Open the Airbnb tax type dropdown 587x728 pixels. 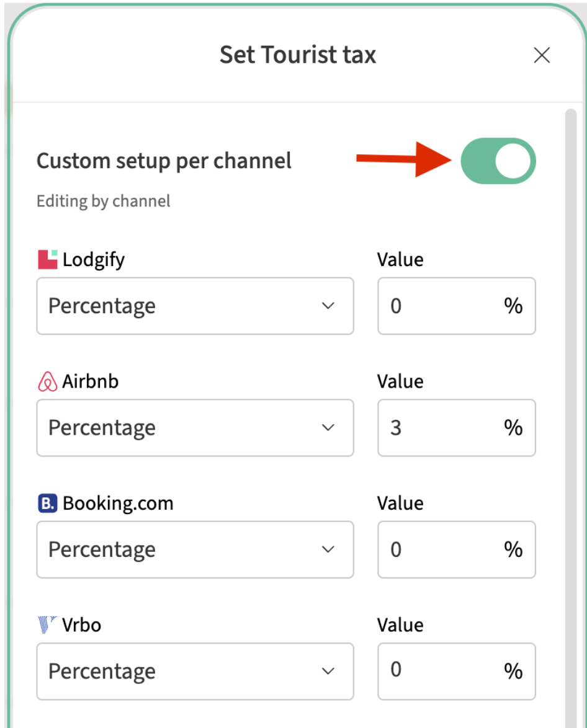pos(195,428)
